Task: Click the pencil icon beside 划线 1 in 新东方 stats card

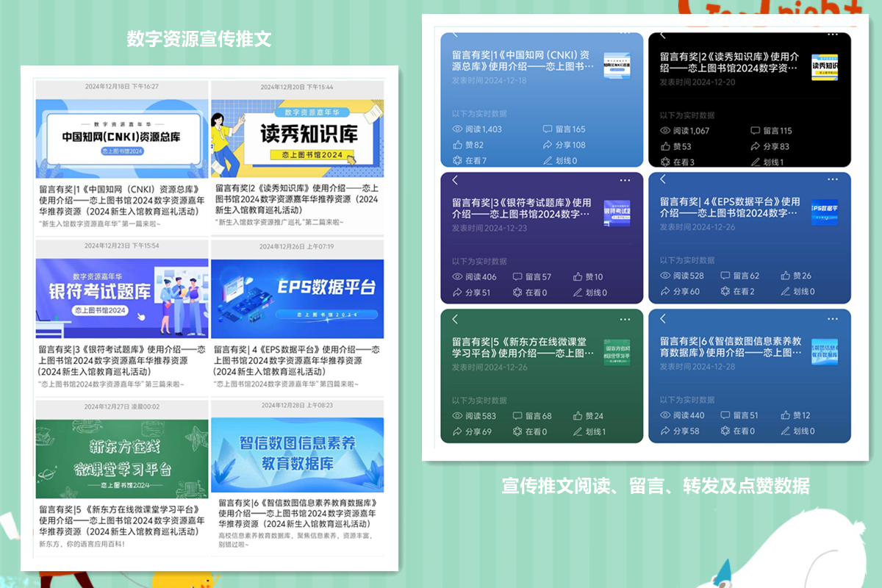Action: click(578, 431)
